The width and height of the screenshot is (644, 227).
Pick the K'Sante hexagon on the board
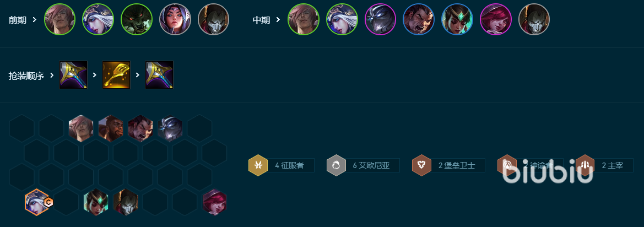click(111, 128)
